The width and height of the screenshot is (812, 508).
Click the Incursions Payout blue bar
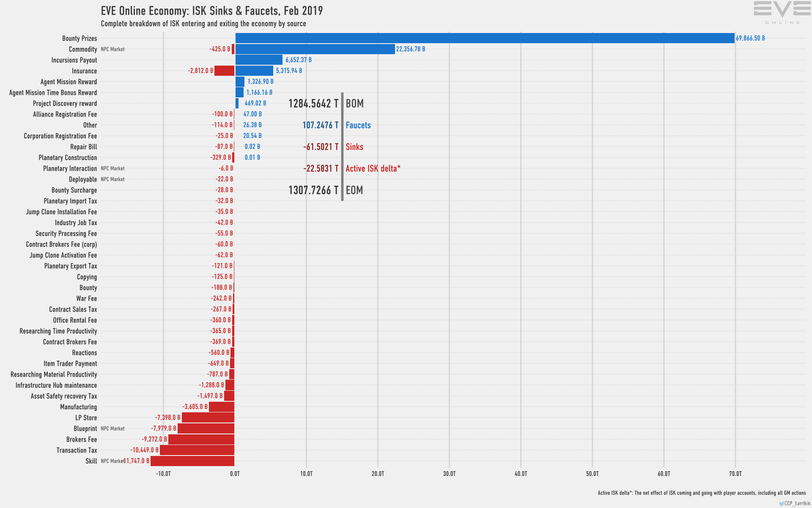[x=259, y=60]
